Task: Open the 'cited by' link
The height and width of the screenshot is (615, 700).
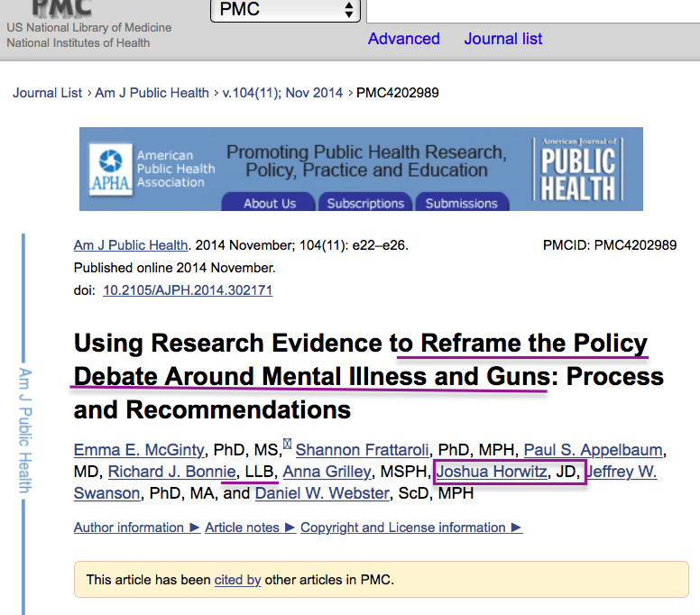Action: pyautogui.click(x=237, y=580)
